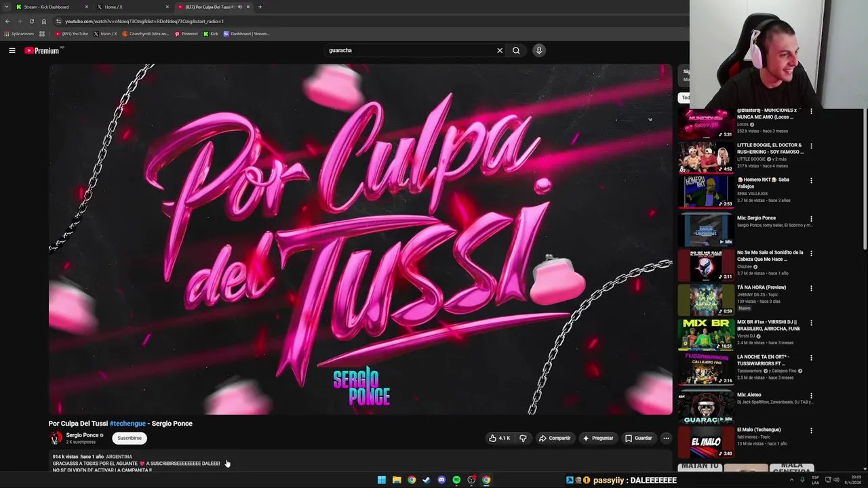Mute the tab via speaker icon
Image resolution: width=868 pixels, height=488 pixels.
click(239, 7)
